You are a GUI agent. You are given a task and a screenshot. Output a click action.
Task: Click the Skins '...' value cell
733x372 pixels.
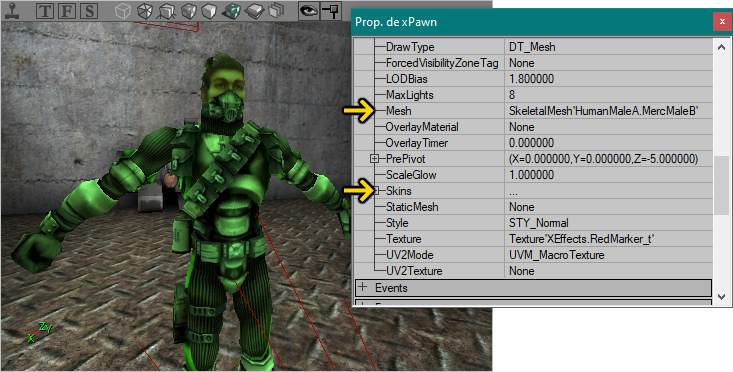[609, 191]
